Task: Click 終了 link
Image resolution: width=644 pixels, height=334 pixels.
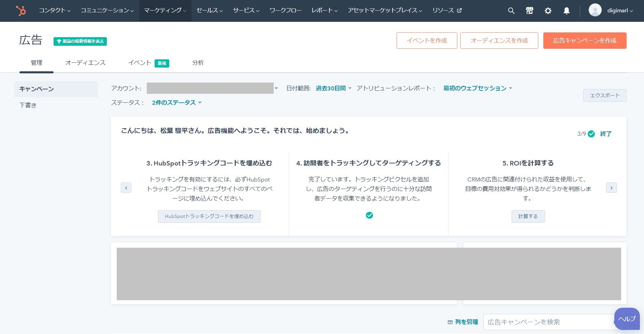Action: point(606,134)
